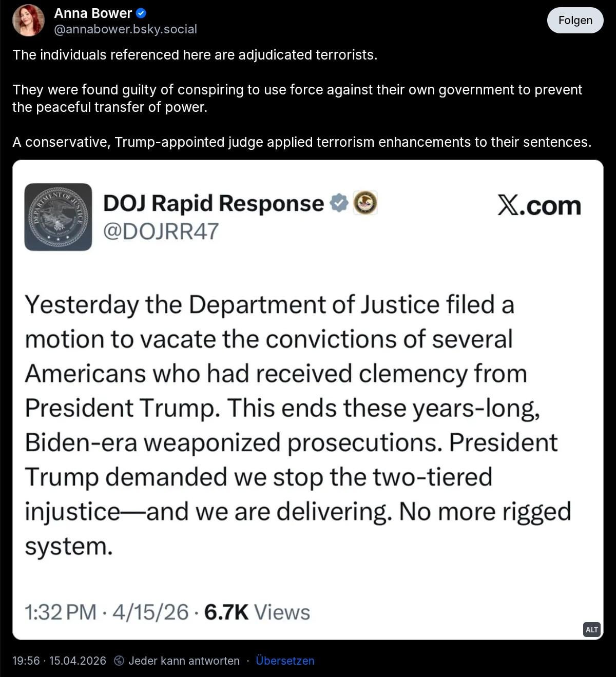Click the Übersetzen link

[x=285, y=661]
